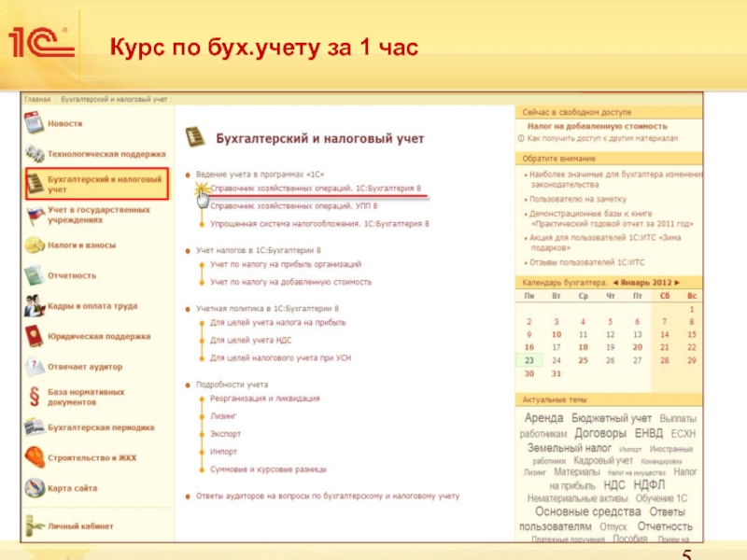Click the Russian flag icon for Учет в государственных учреждениях
This screenshot has width=747, height=560.
pos(35,216)
